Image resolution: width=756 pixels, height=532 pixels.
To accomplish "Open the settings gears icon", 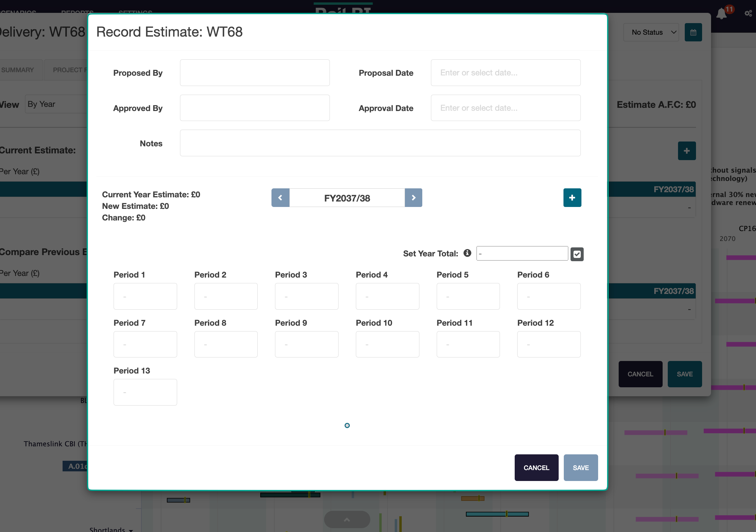I will 748,13.
